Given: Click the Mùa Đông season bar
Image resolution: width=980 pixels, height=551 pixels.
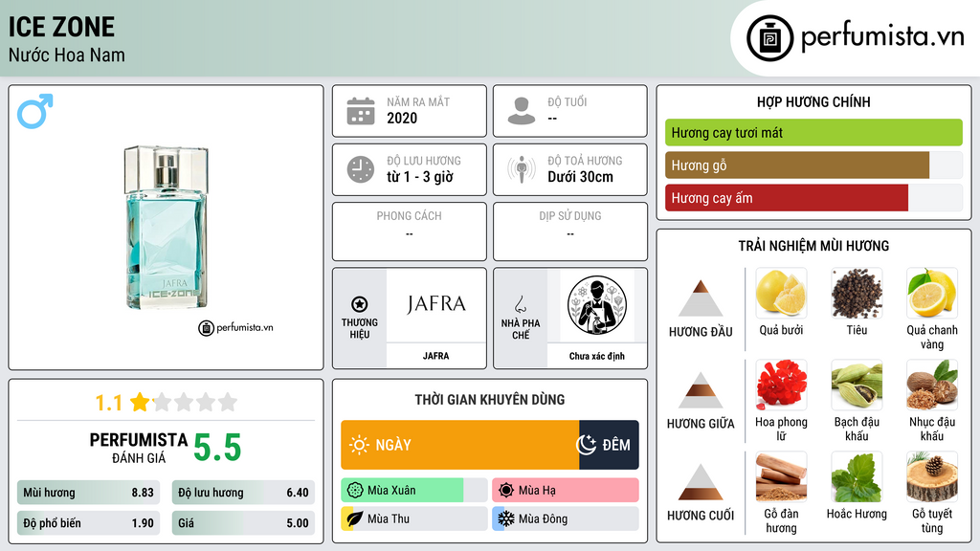Looking at the screenshot, I should click(x=566, y=518).
